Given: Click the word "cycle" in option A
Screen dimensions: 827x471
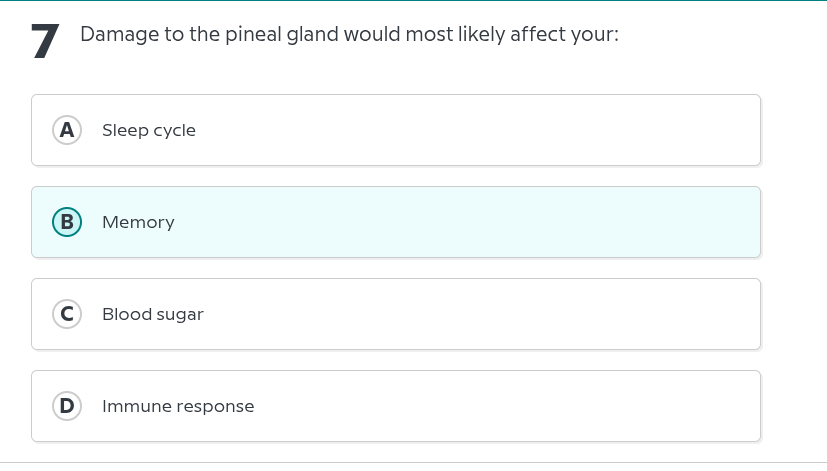Looking at the screenshot, I should point(174,130).
